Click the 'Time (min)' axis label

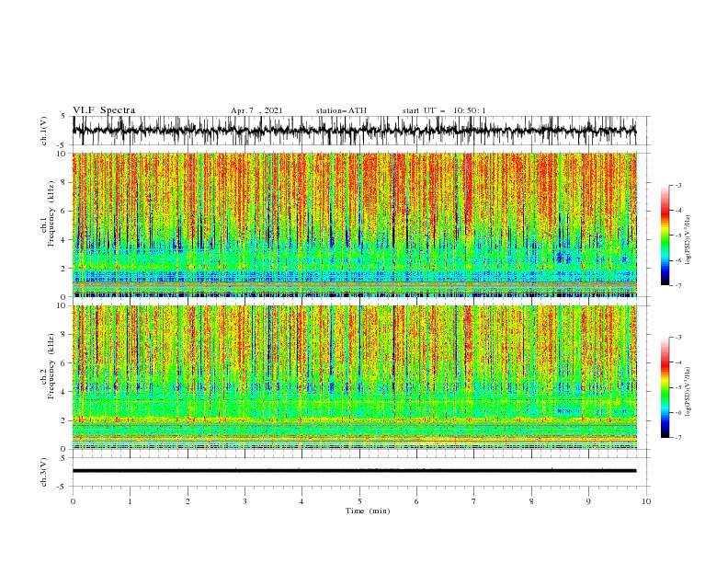368,511
